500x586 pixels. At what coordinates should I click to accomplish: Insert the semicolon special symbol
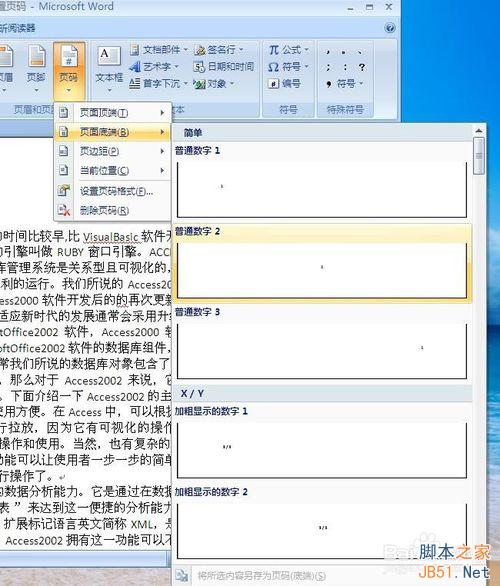tap(328, 67)
